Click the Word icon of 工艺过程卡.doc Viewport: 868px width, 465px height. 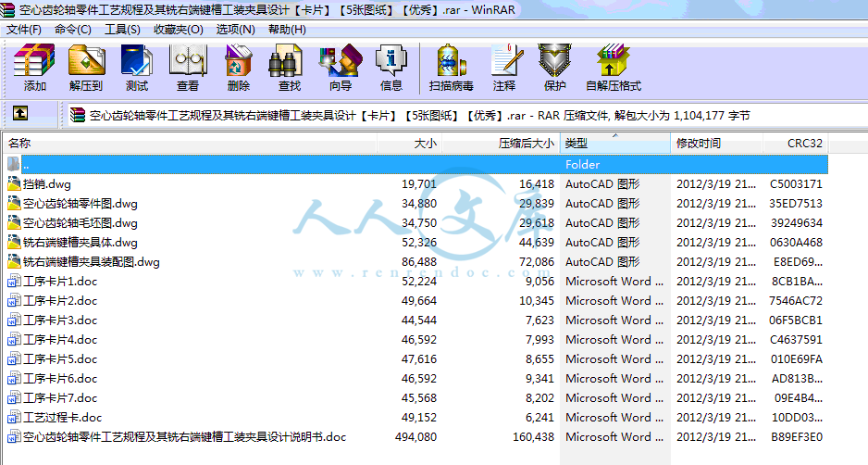[x=14, y=418]
